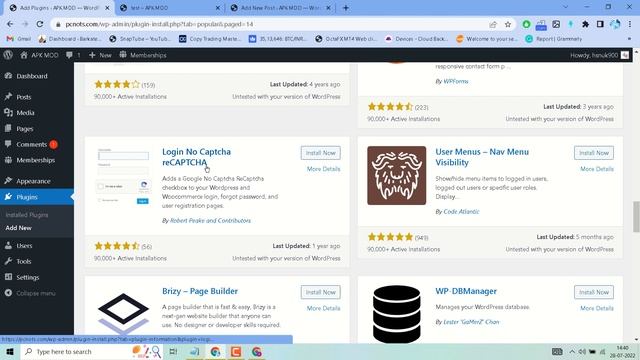This screenshot has height=360, width=640.
Task: Open the Pages menu
Action: (x=24, y=129)
